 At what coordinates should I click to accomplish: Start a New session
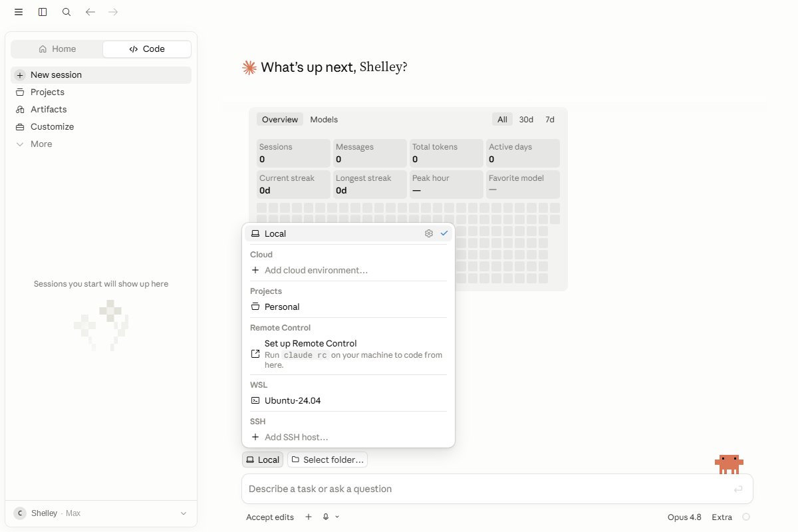[x=101, y=75]
